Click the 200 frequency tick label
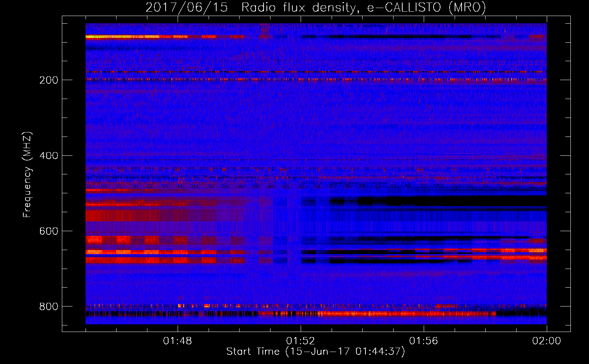The image size is (589, 364). pyautogui.click(x=49, y=80)
